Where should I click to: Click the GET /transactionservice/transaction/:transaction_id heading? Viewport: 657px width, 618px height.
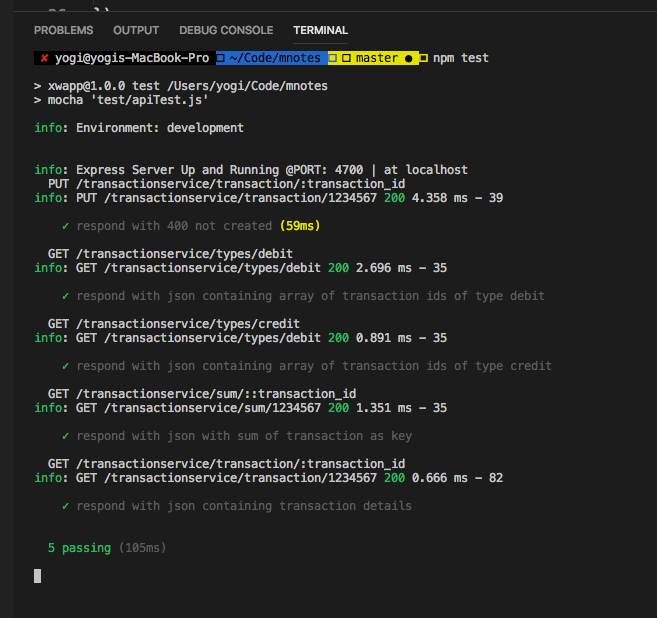point(226,464)
